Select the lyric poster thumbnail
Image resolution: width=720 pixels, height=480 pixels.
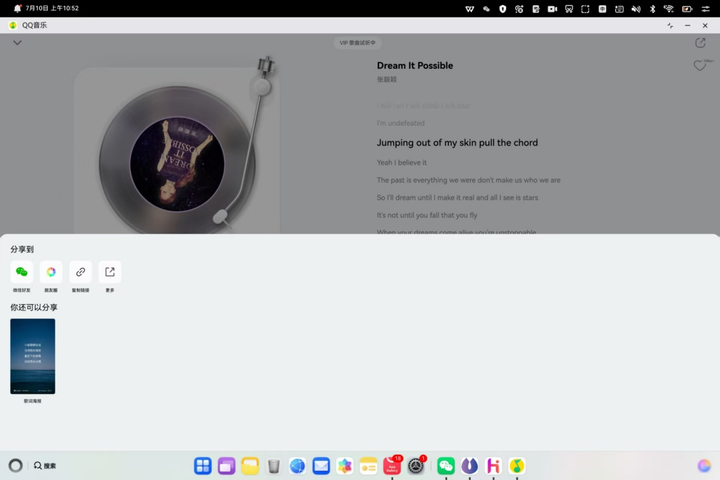[33, 356]
